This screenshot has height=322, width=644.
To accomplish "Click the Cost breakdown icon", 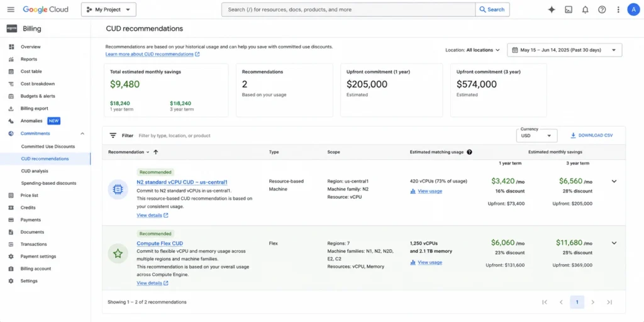I will [x=11, y=84].
